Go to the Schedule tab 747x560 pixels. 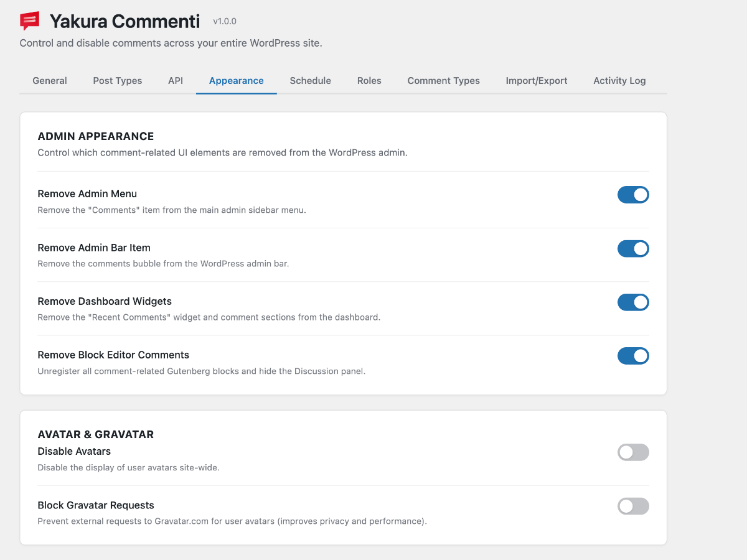point(310,80)
